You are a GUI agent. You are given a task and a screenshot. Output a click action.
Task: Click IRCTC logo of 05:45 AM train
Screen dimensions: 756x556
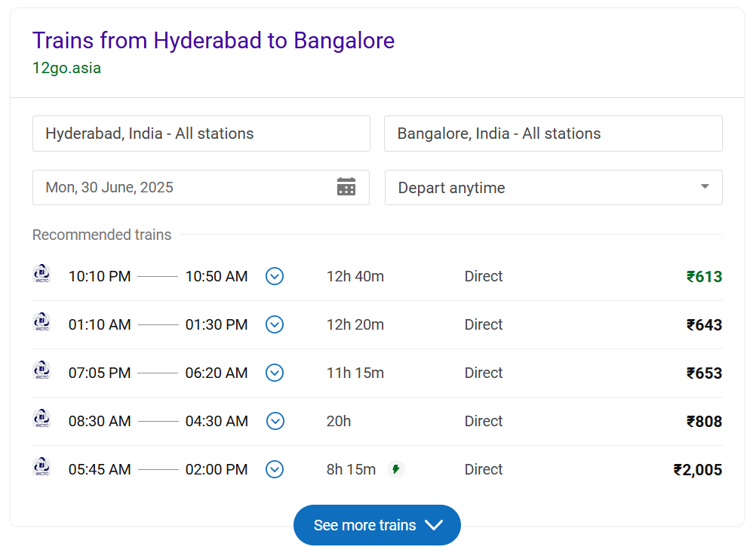click(42, 466)
